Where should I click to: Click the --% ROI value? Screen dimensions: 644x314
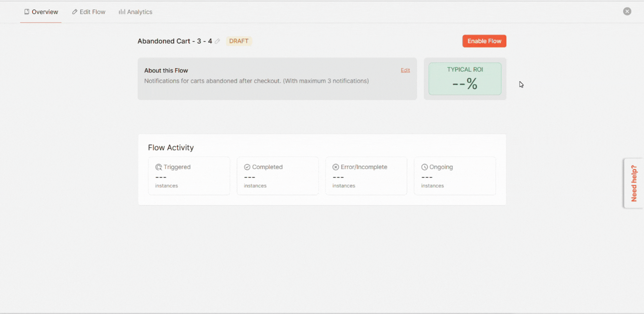(465, 84)
